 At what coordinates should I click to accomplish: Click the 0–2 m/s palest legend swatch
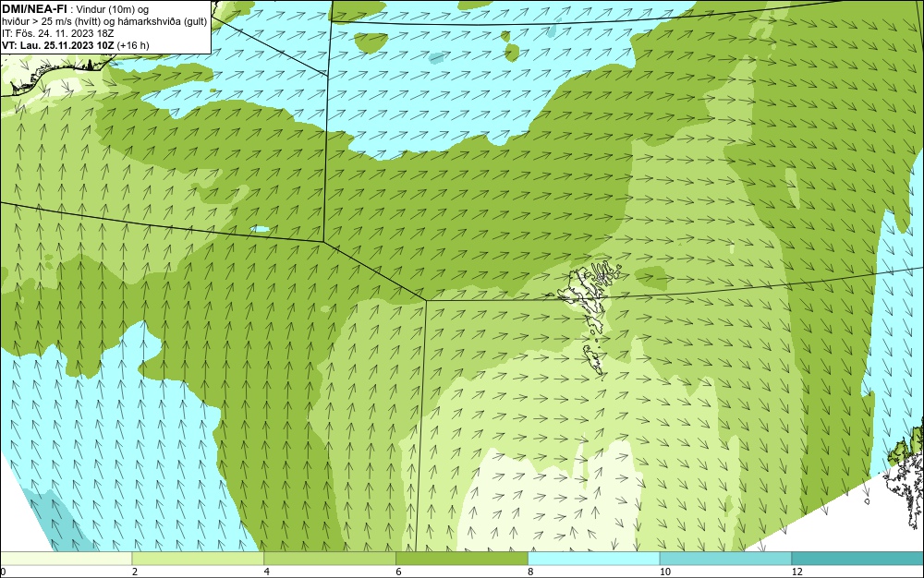point(66,559)
